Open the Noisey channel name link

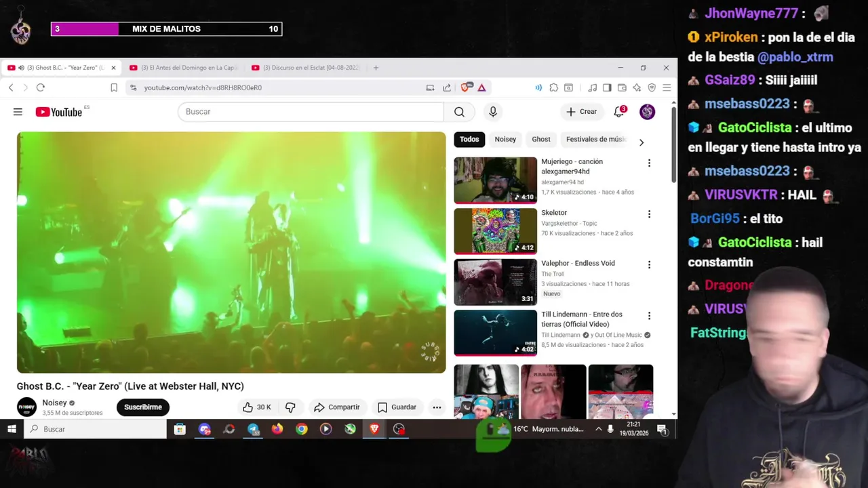click(54, 403)
